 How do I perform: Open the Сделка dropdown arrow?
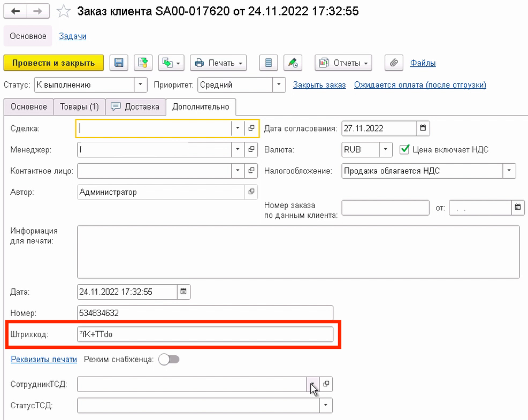coord(238,128)
